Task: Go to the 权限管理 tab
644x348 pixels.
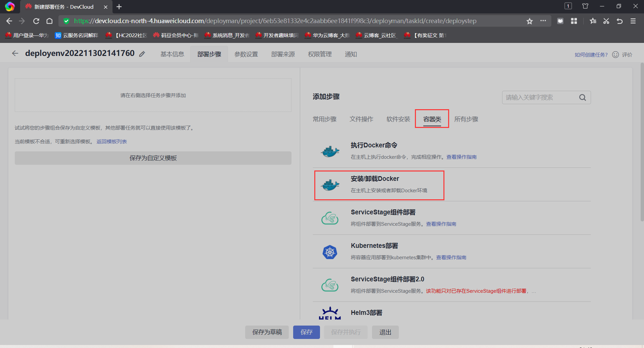Action: click(320, 54)
